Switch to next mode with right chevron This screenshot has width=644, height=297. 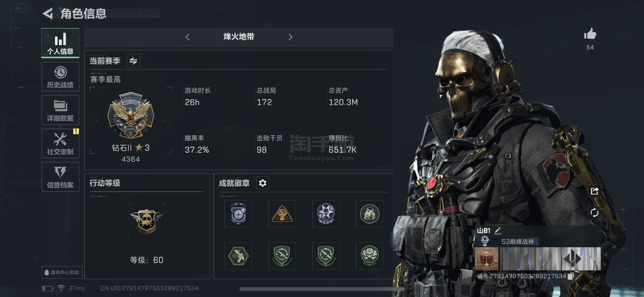coord(290,37)
